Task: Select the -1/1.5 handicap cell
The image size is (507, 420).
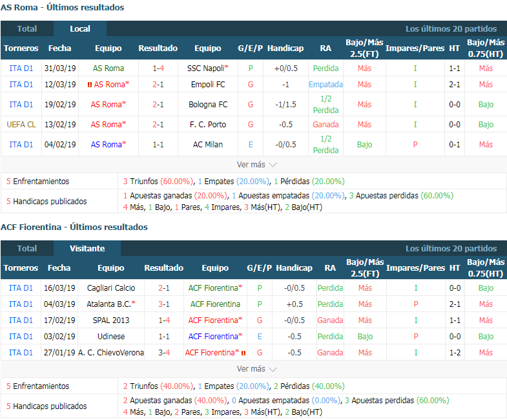Action: pos(286,105)
